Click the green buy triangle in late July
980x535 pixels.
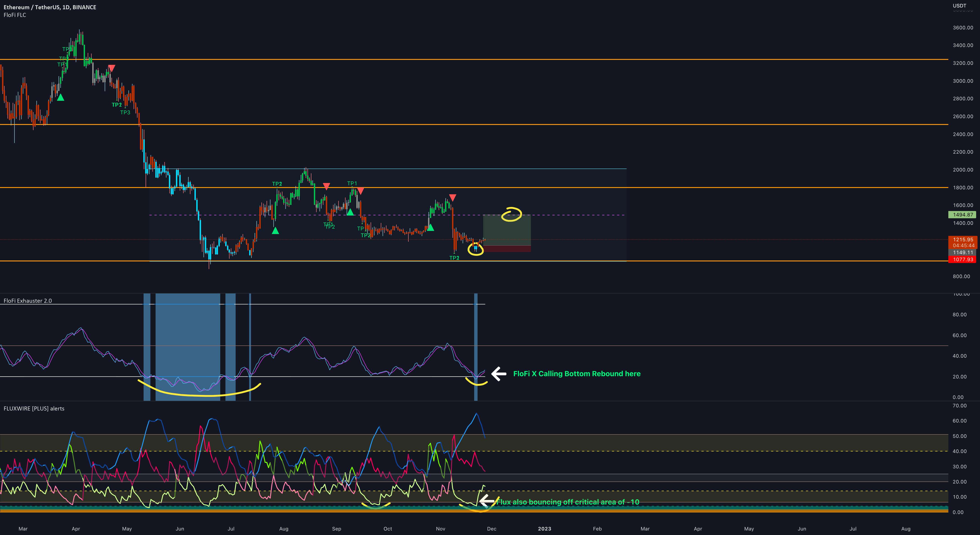275,230
